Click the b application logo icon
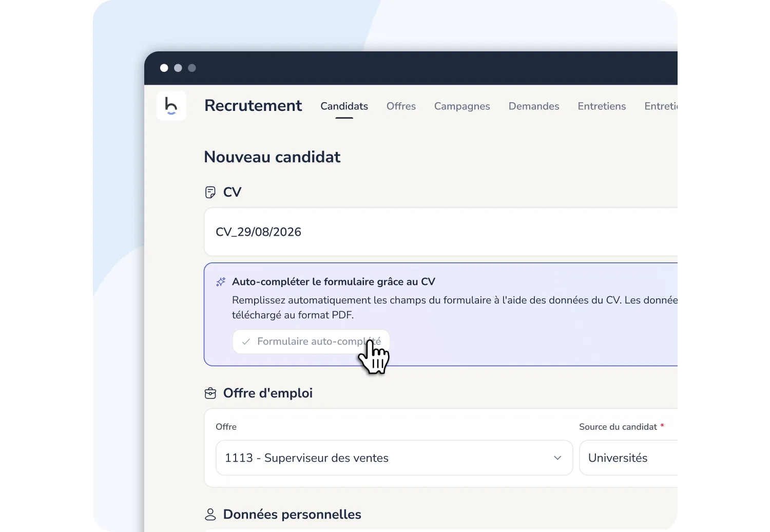 (171, 106)
